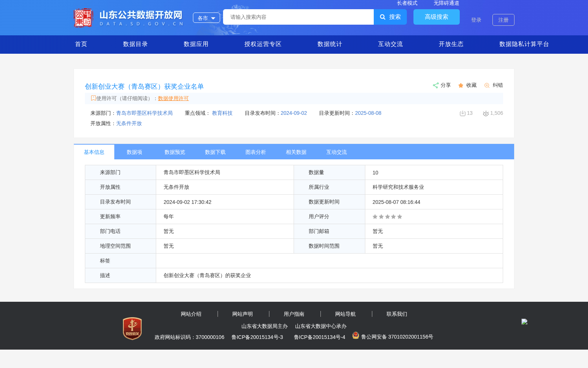Rate using the third star

click(x=387, y=217)
